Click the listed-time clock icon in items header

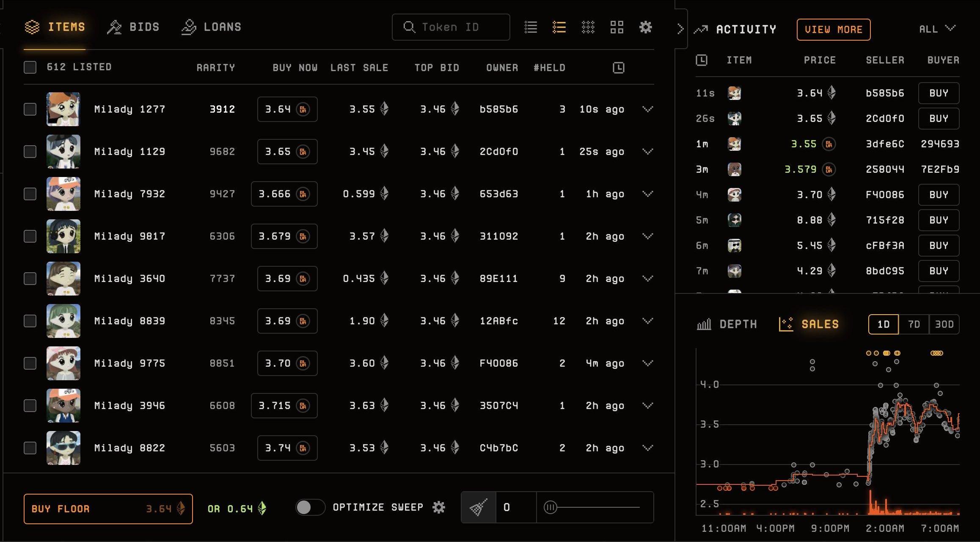tap(619, 67)
